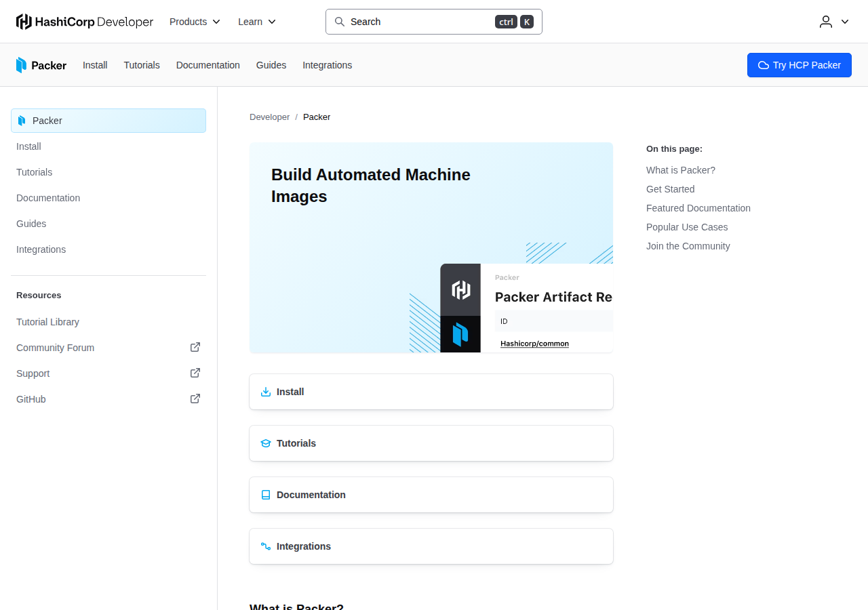Click the Try HCP Packer button
Viewport: 868px width, 610px height.
click(800, 65)
